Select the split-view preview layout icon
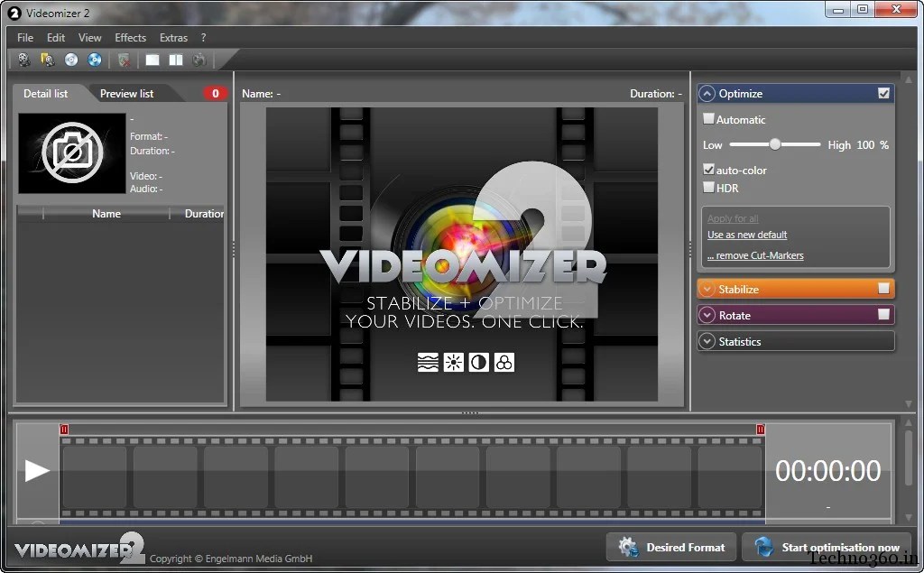 pyautogui.click(x=176, y=60)
